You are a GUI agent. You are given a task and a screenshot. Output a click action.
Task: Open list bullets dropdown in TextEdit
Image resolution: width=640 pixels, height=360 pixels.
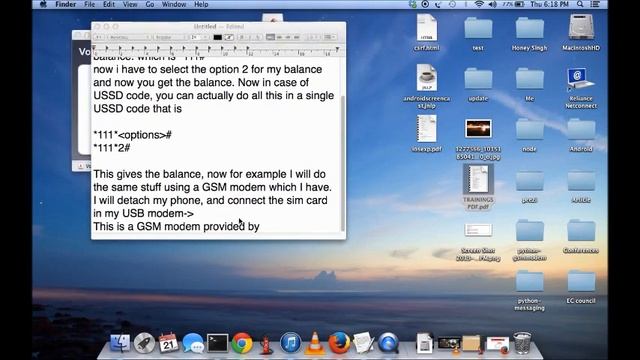pyautogui.click(x=329, y=37)
